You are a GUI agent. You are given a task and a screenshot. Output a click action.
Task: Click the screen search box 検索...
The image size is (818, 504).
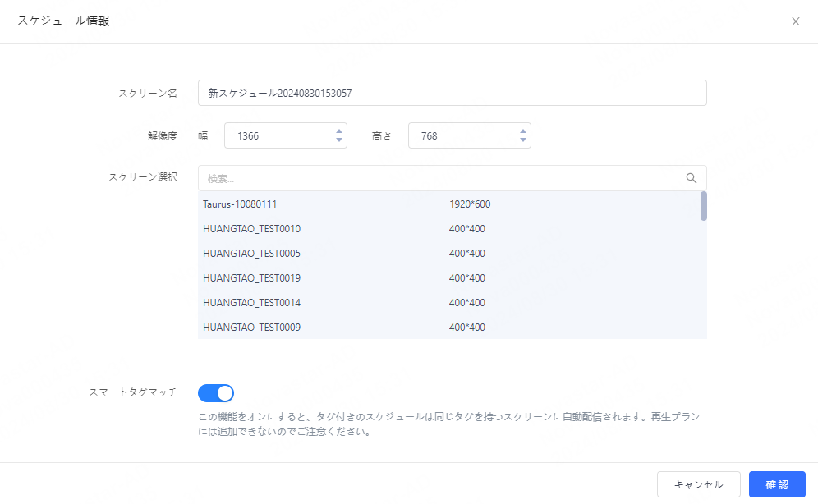(x=439, y=178)
